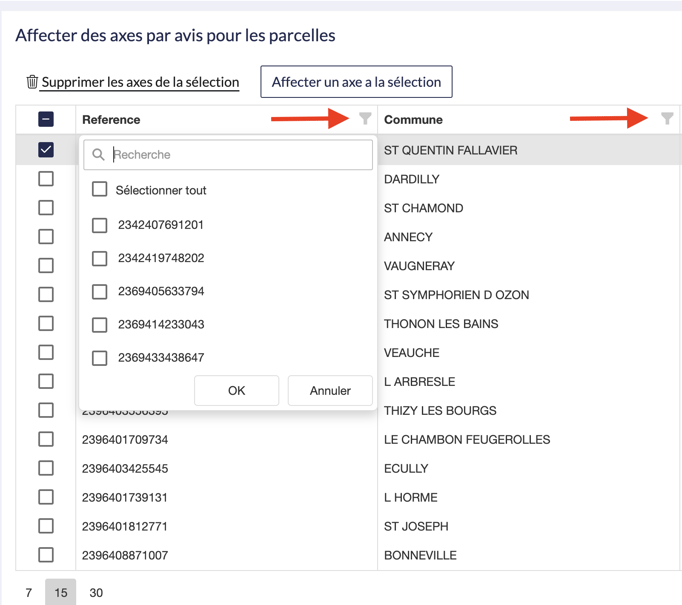
Task: Select the 2342419748202 filter checkbox
Action: click(100, 258)
